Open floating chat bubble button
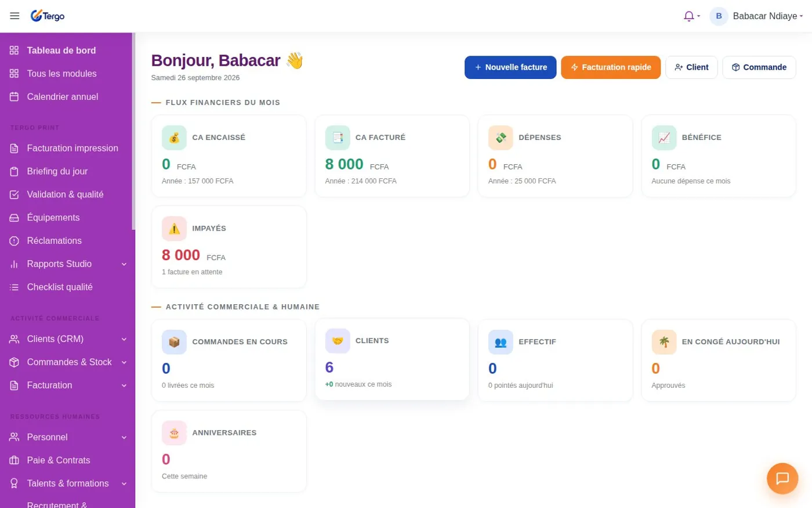This screenshot has height=508, width=812. (782, 478)
